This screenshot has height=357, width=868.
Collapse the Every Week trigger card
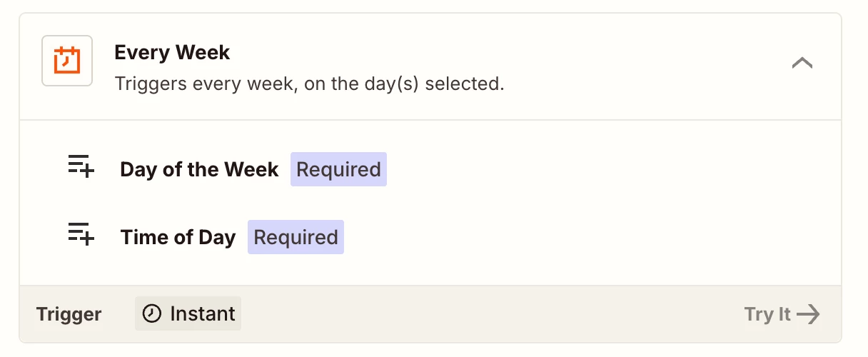point(802,63)
